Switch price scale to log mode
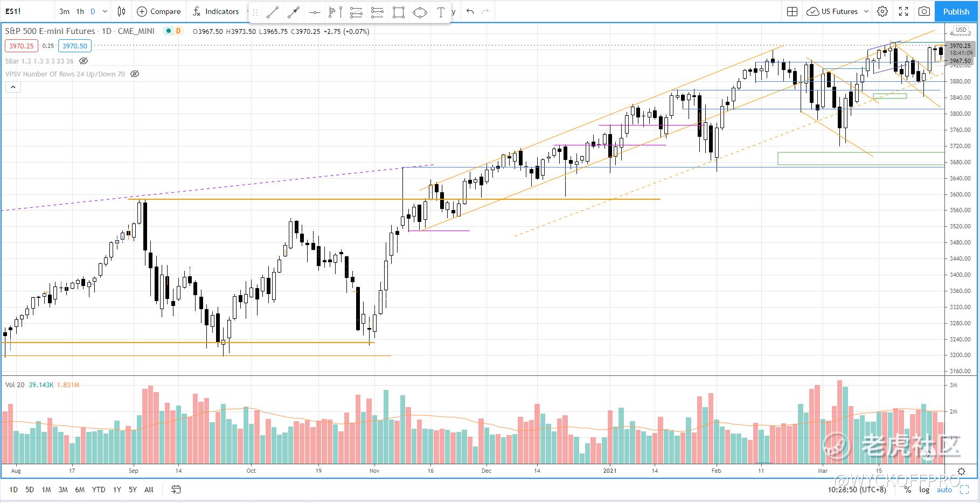980x503 pixels. point(924,490)
